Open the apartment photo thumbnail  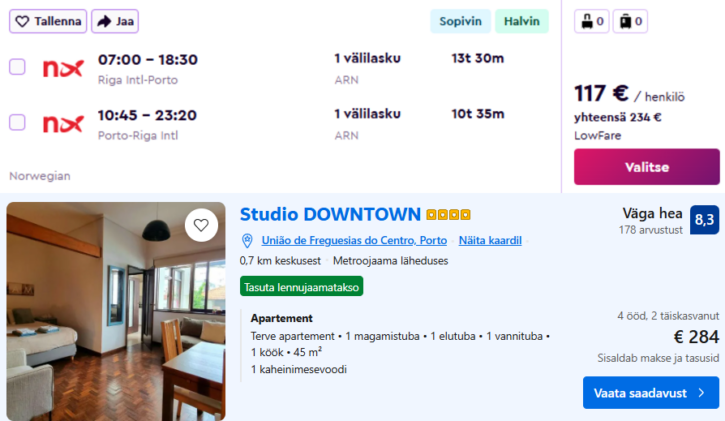[x=116, y=311]
